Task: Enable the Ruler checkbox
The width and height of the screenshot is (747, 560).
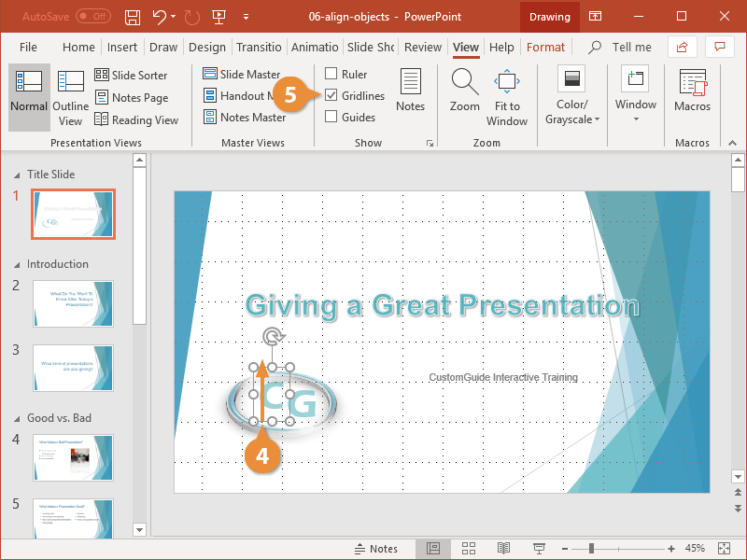Action: pos(331,74)
